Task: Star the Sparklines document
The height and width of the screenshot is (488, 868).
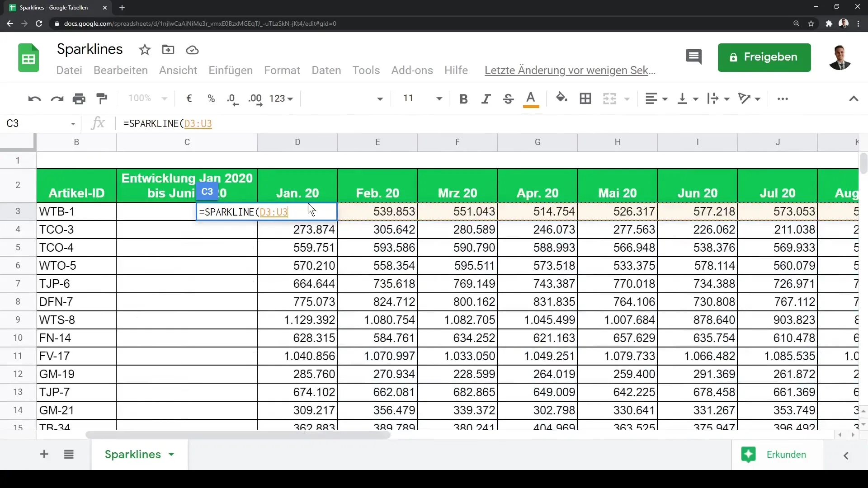Action: tap(145, 50)
